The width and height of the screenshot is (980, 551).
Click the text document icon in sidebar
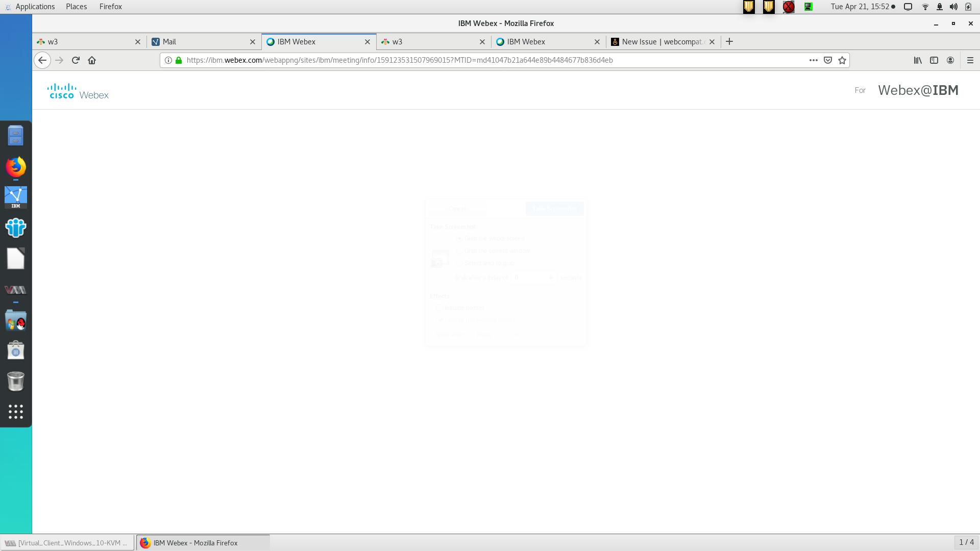pos(15,259)
